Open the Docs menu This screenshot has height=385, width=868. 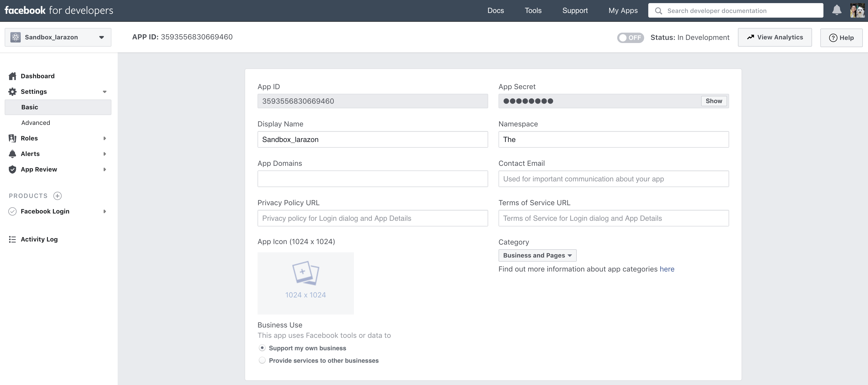coord(496,10)
